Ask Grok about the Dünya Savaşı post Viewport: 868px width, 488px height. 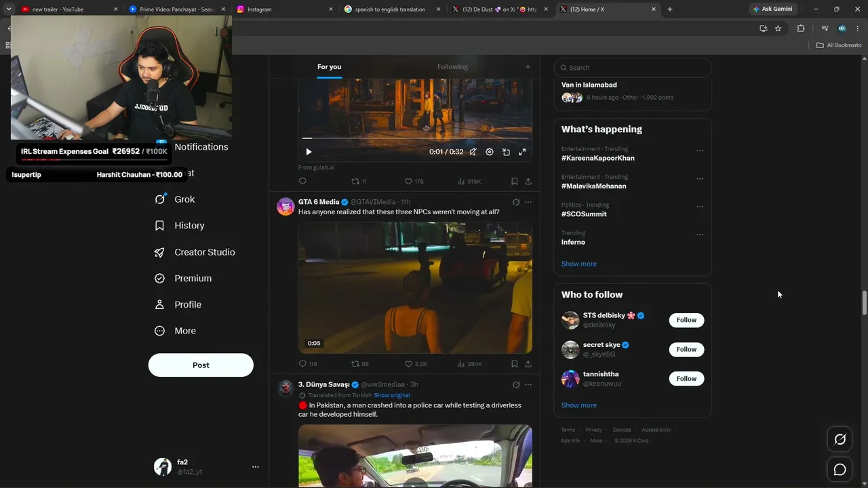click(516, 384)
